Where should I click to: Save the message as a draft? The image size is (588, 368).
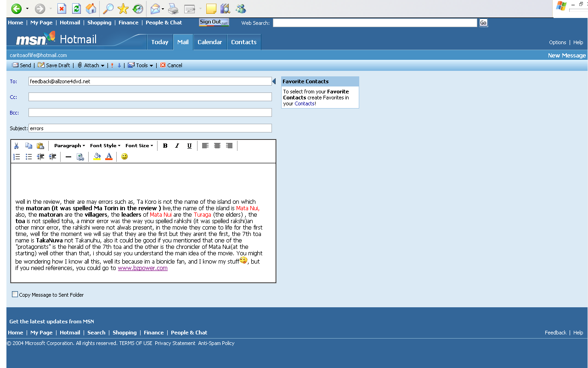click(x=54, y=65)
